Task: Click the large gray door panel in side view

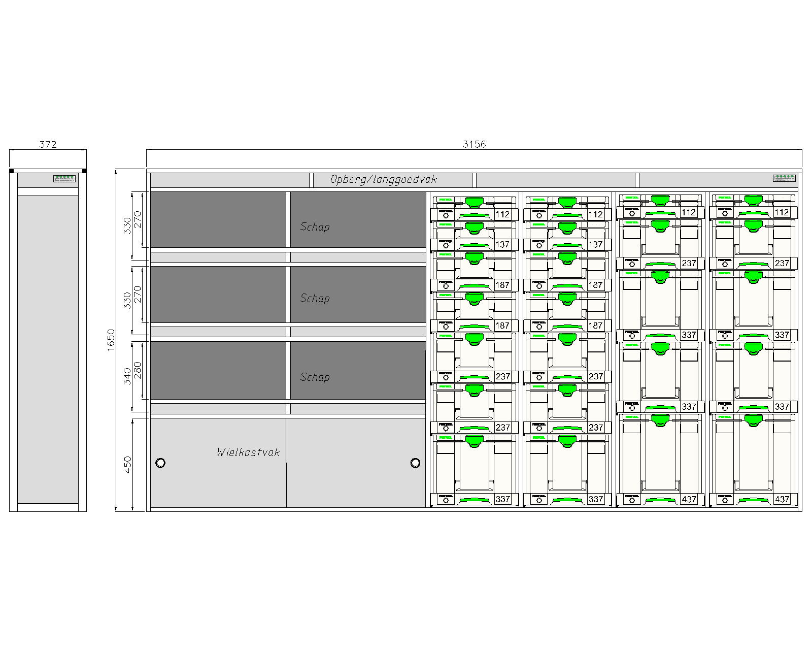Action: click(x=48, y=349)
